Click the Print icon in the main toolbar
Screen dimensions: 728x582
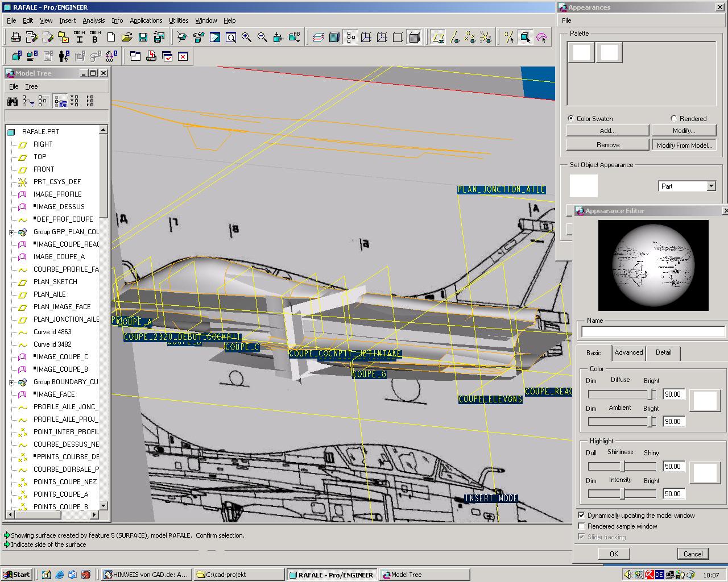(16, 38)
